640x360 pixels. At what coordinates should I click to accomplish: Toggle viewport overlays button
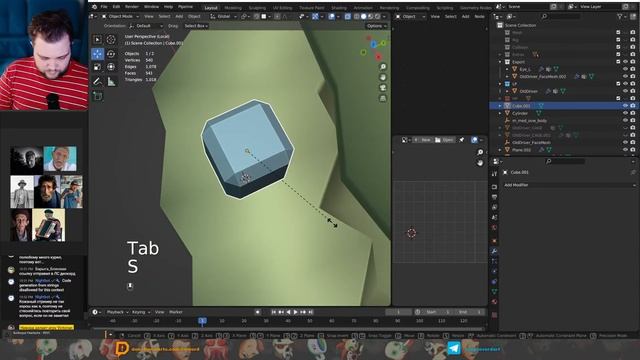(x=331, y=16)
